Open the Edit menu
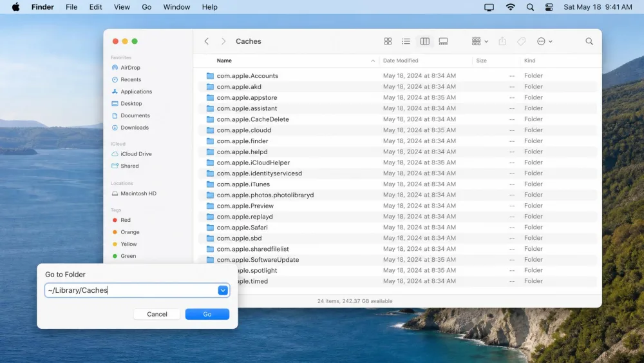This screenshot has height=363, width=644. coord(96,7)
